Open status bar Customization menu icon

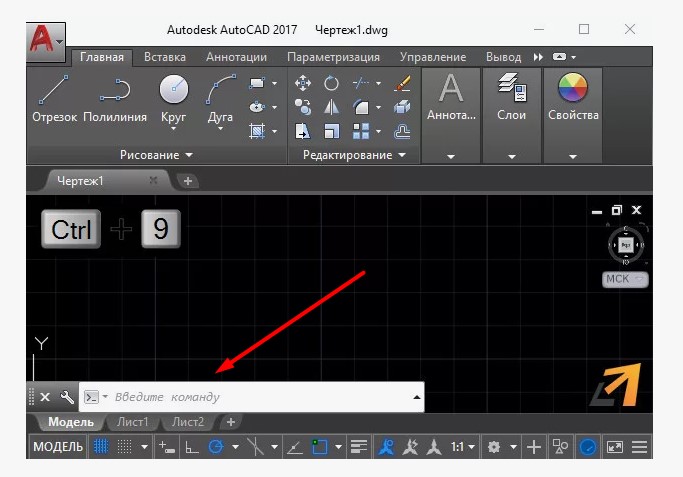[639, 447]
